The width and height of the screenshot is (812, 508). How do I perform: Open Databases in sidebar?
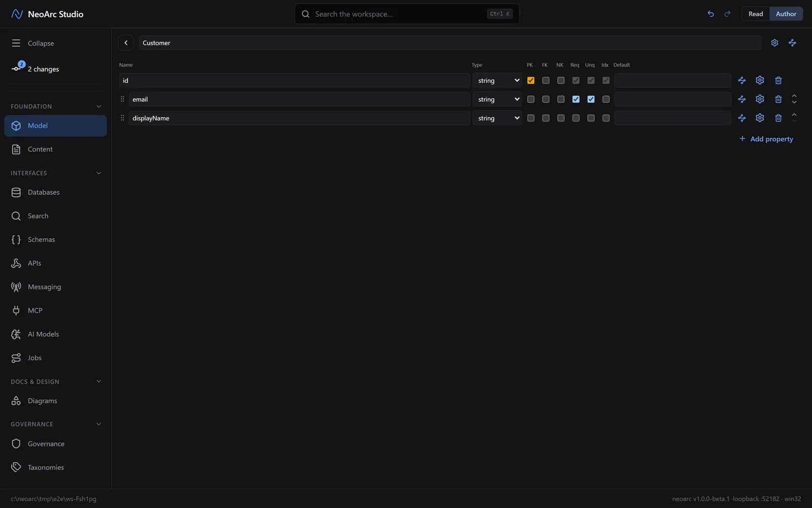click(x=55, y=192)
